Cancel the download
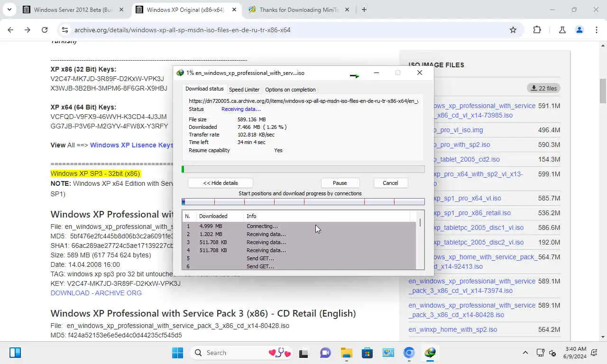 tap(390, 183)
